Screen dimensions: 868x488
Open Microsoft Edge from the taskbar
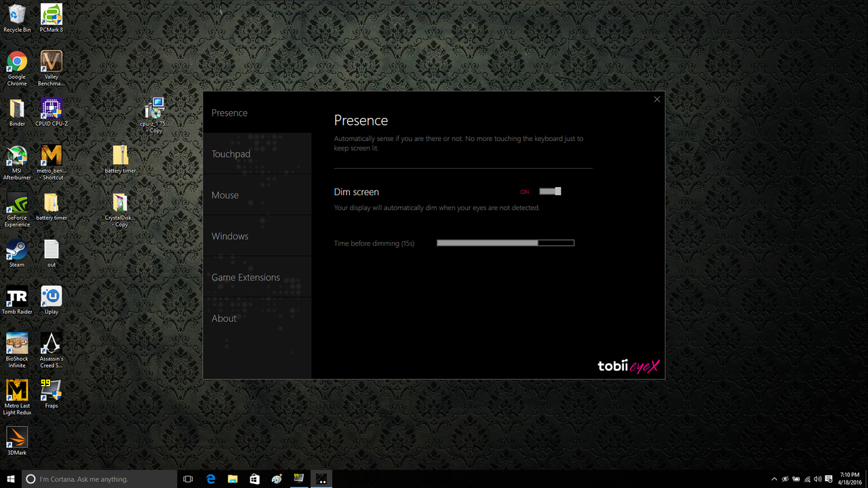click(x=211, y=479)
